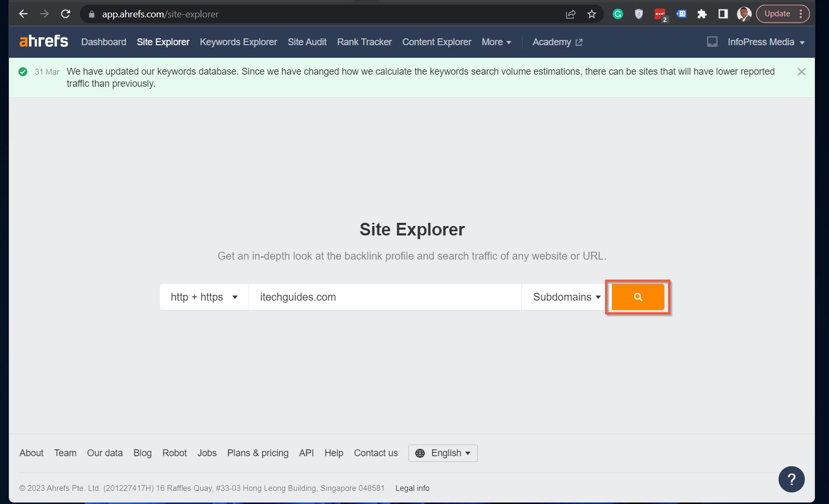Screen dimensions: 829x504
Task: Open Content Explorer
Action: point(437,42)
